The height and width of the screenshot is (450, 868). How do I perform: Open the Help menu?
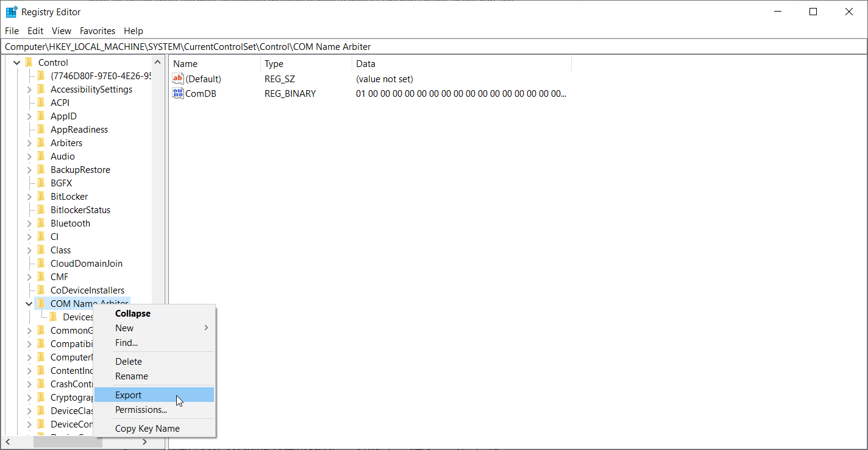coord(133,30)
